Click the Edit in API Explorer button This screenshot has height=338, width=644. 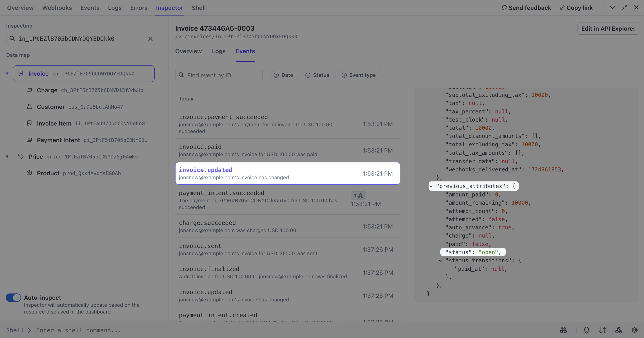pyautogui.click(x=608, y=29)
